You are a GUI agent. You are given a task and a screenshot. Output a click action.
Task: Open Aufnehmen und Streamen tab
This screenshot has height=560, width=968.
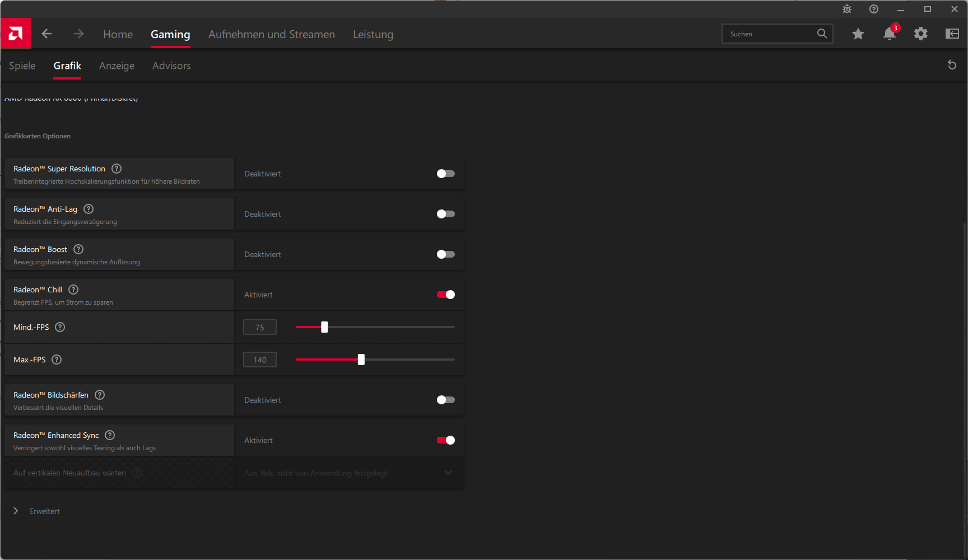(x=272, y=34)
